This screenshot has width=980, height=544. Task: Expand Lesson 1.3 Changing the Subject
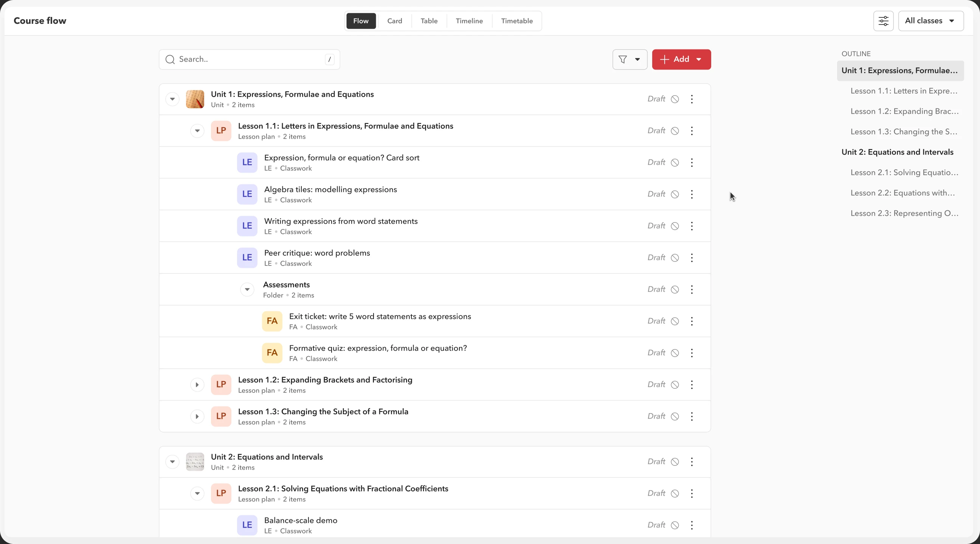tap(197, 417)
